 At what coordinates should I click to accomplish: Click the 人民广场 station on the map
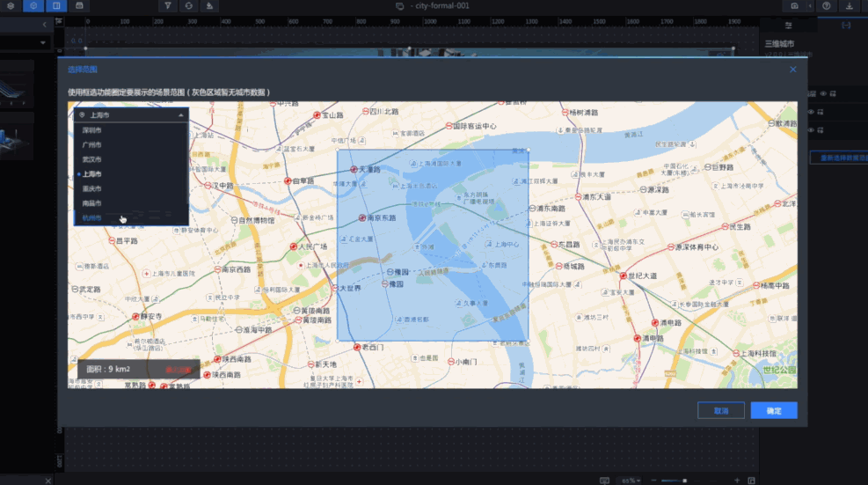[x=309, y=246]
